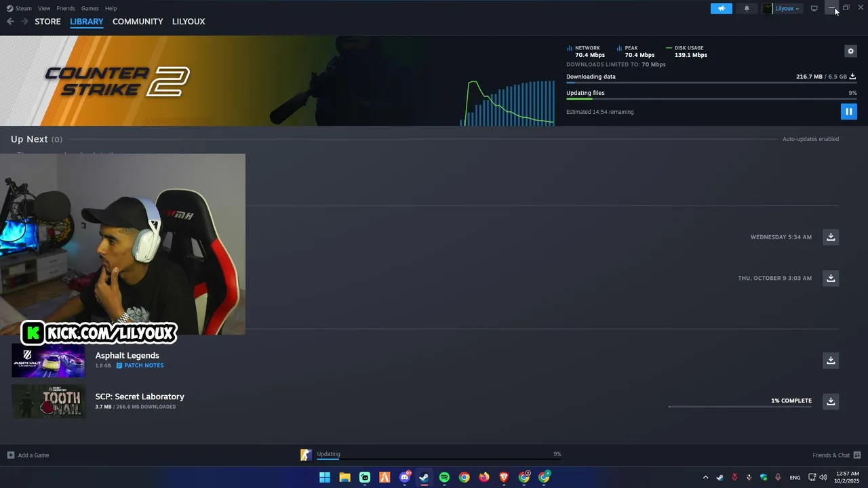Screen dimensions: 868x488
Task: Open File Explorer from taskbar
Action: 344,477
